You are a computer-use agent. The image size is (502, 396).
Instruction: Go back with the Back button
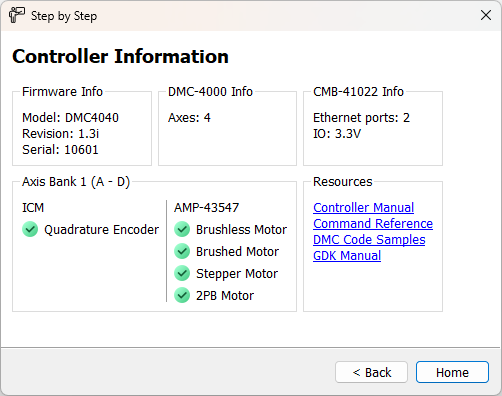pos(371,372)
